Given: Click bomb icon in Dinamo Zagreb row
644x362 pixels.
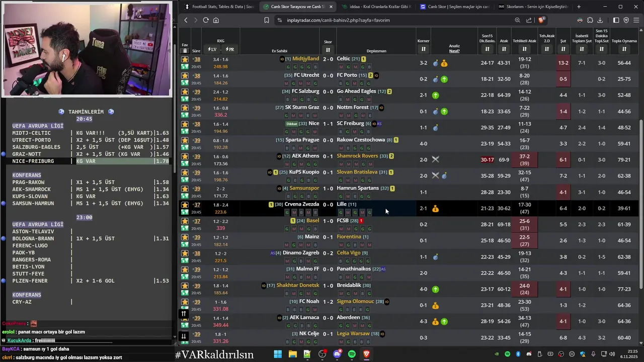Looking at the screenshot, I should click(x=436, y=257).
